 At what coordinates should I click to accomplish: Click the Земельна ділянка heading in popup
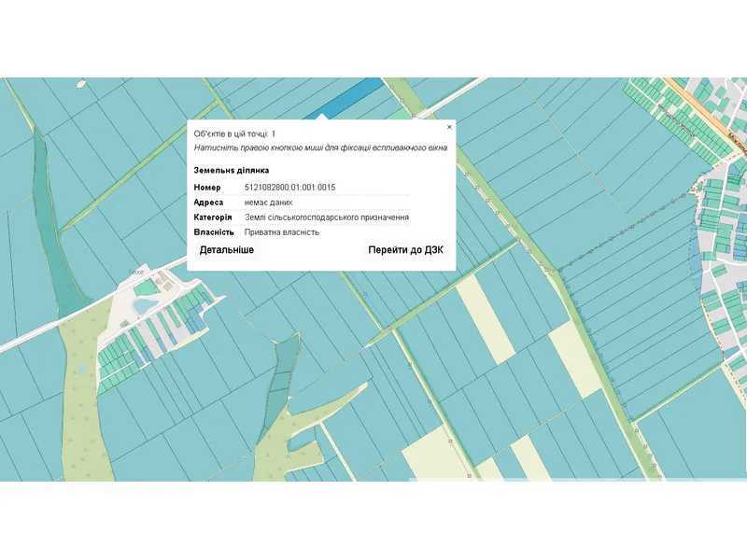[232, 171]
